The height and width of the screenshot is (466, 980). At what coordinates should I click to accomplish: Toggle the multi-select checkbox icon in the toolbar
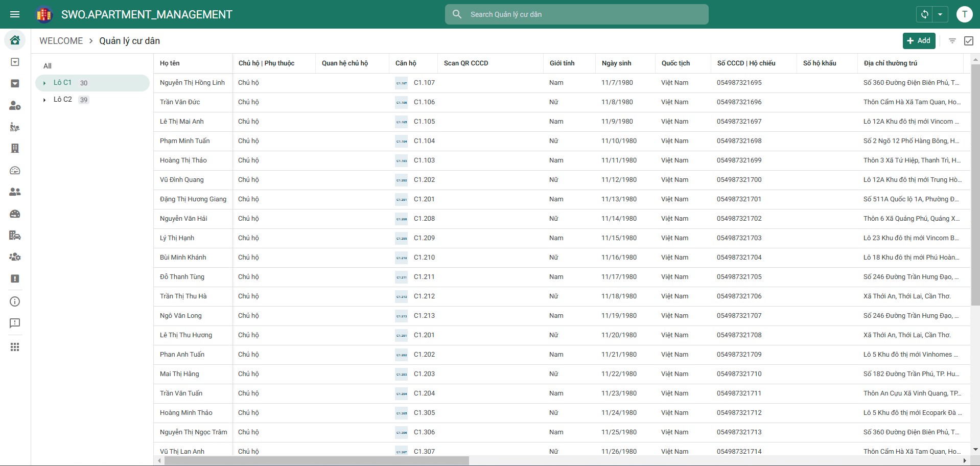968,41
